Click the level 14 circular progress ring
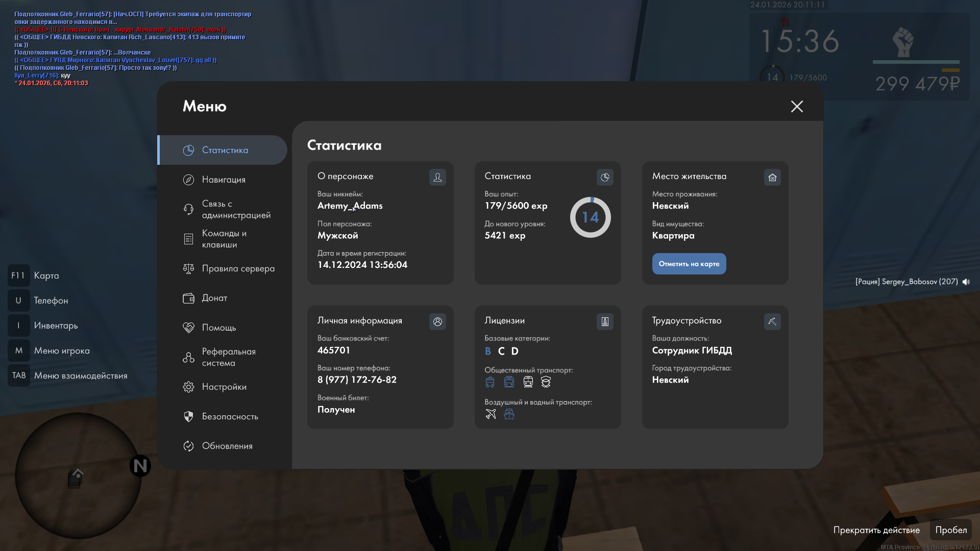Screen dimensions: 980x551 point(590,217)
